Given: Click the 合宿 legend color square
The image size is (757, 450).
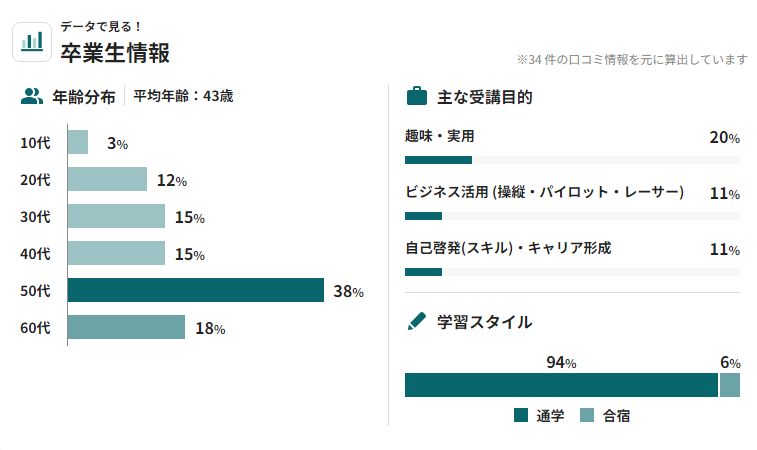Looking at the screenshot, I should click(x=587, y=415).
